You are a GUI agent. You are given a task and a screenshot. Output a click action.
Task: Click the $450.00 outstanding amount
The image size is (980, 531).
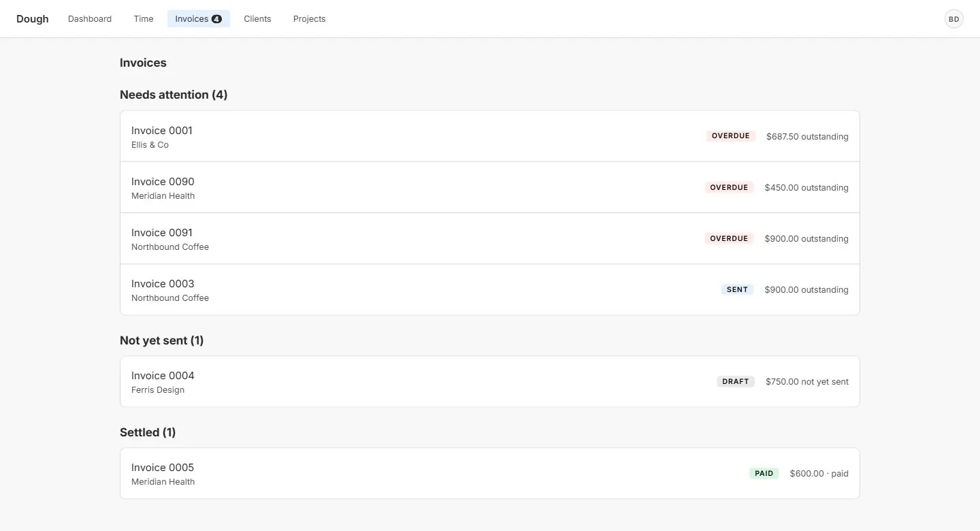coord(806,187)
